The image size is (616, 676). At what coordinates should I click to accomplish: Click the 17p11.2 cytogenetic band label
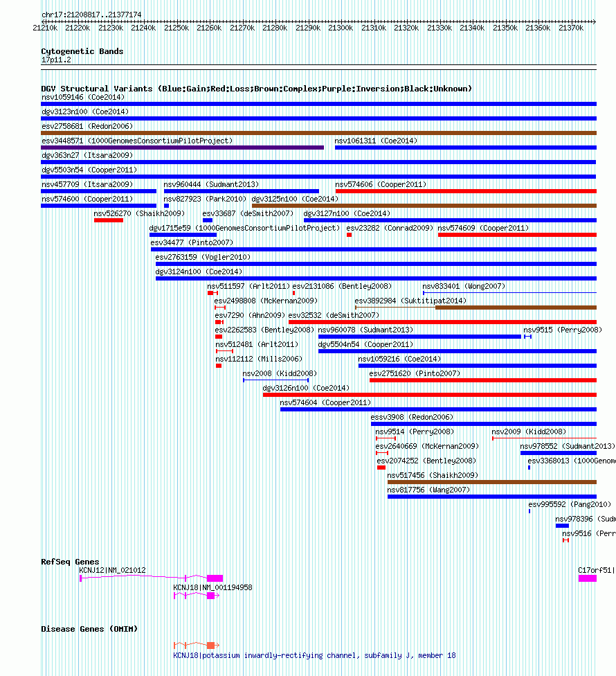[x=56, y=60]
